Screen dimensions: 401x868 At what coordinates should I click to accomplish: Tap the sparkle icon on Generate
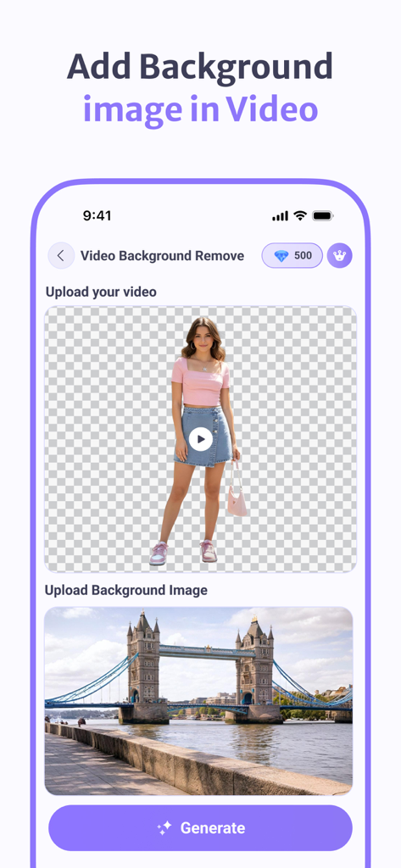(x=164, y=828)
